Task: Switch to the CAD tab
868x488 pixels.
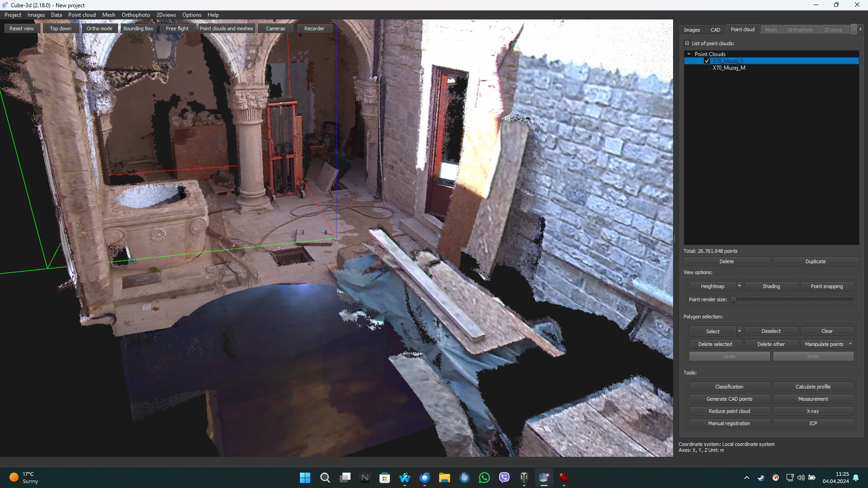Action: (715, 30)
